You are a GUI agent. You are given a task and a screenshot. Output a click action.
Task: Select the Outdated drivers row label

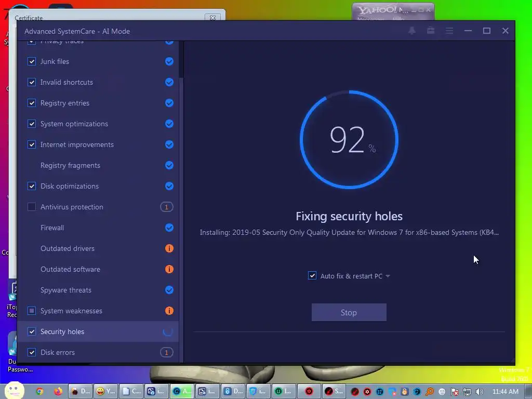coord(67,248)
